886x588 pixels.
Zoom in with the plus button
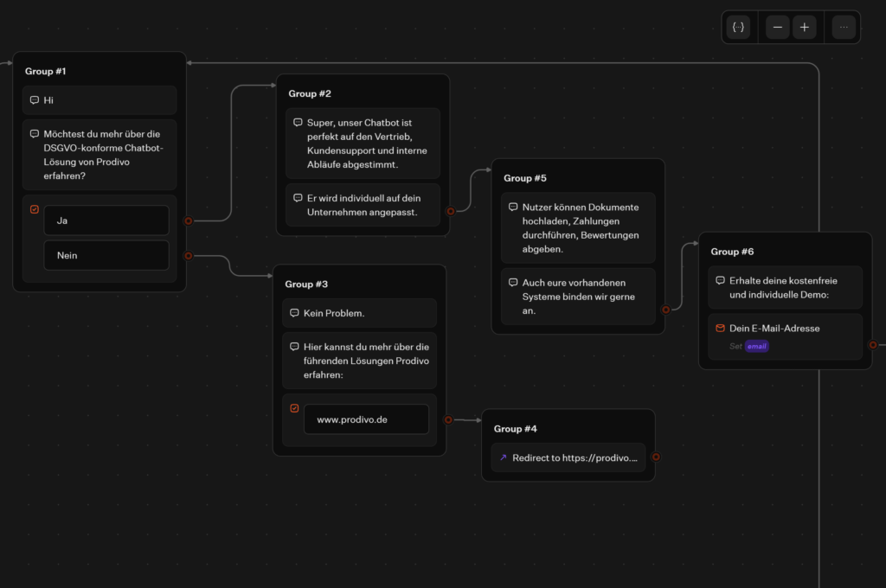805,28
